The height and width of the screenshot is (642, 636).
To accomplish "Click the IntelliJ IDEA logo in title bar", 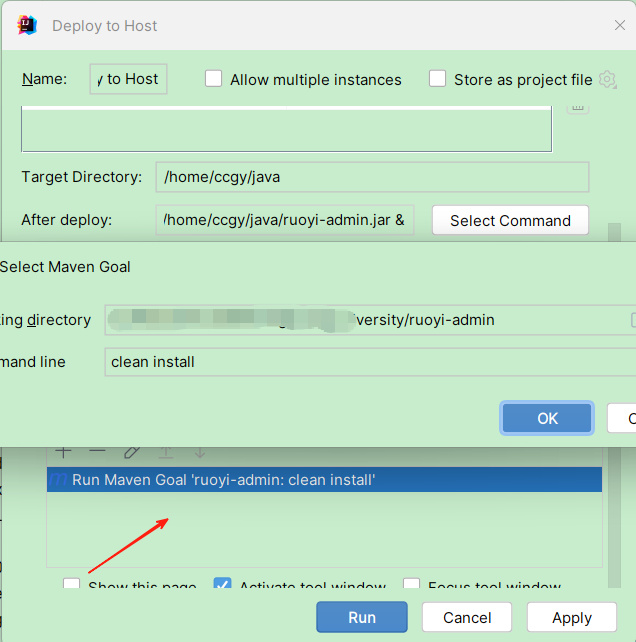I will [x=27, y=25].
